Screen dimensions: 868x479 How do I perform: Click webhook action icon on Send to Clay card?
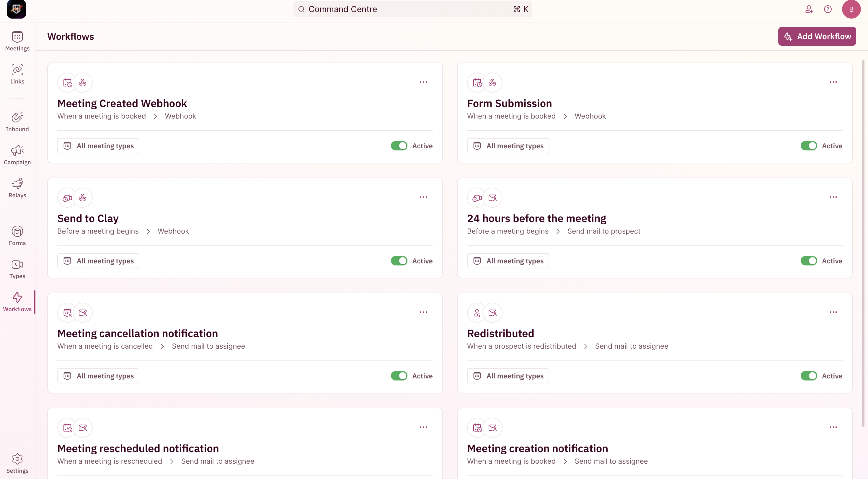coord(83,198)
